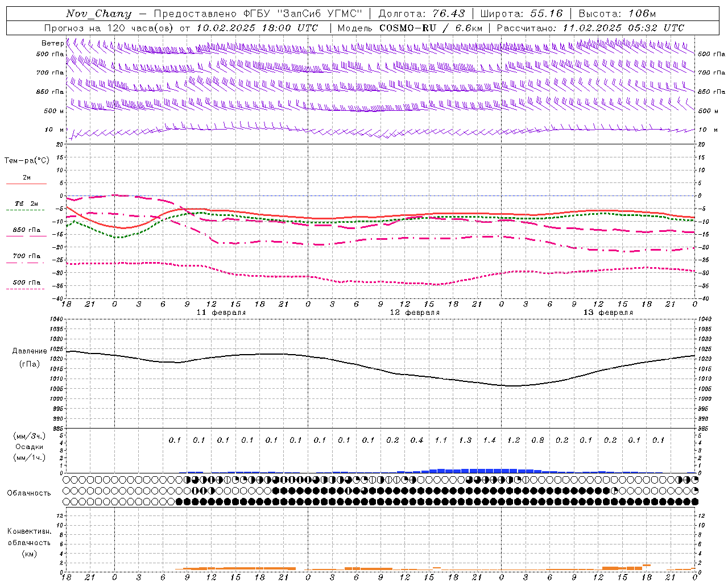The width and height of the screenshot is (728, 582).
Task: Select the forecast start 10.02.2025 18:00 UTC
Action: (257, 28)
